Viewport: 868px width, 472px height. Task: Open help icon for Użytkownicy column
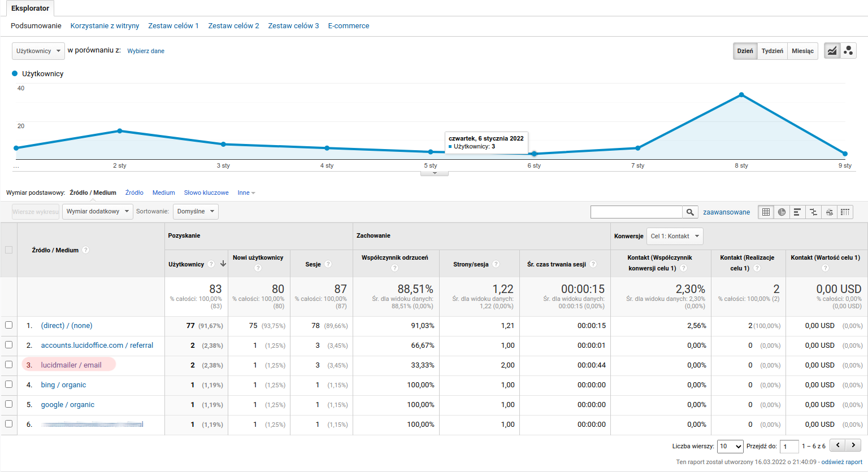click(x=211, y=264)
